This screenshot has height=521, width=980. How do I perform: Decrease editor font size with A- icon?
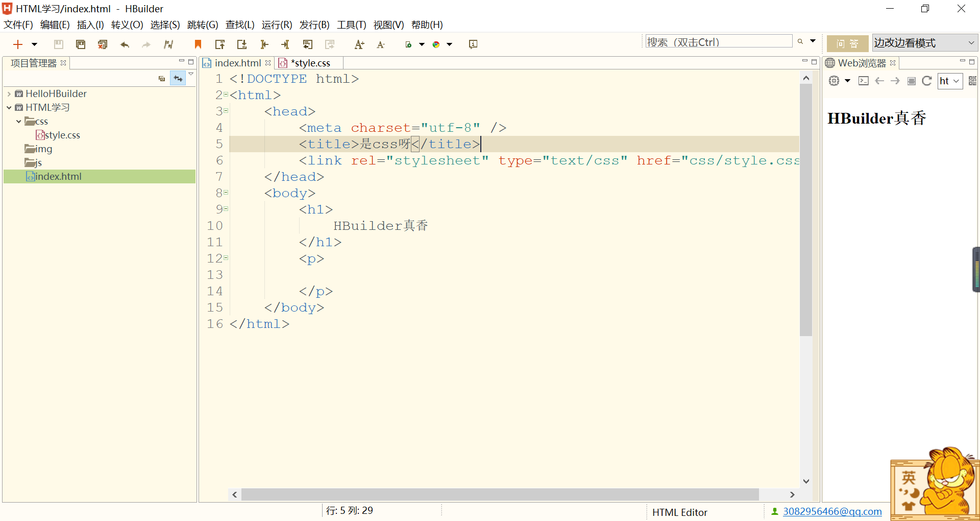pyautogui.click(x=381, y=44)
